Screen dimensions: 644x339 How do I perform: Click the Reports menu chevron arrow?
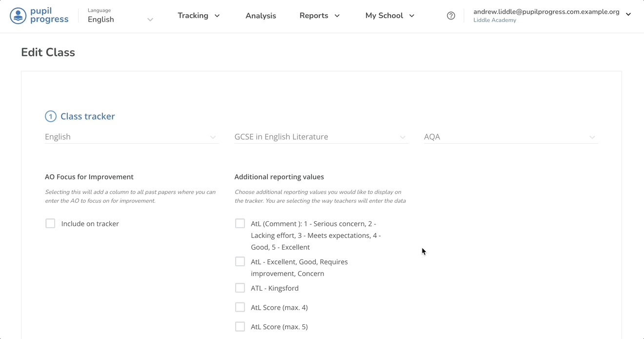click(x=337, y=16)
